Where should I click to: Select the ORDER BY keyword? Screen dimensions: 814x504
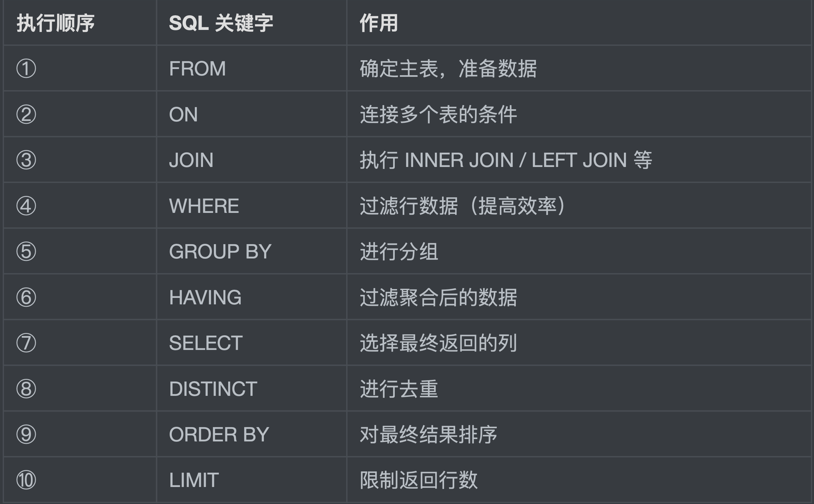click(219, 434)
